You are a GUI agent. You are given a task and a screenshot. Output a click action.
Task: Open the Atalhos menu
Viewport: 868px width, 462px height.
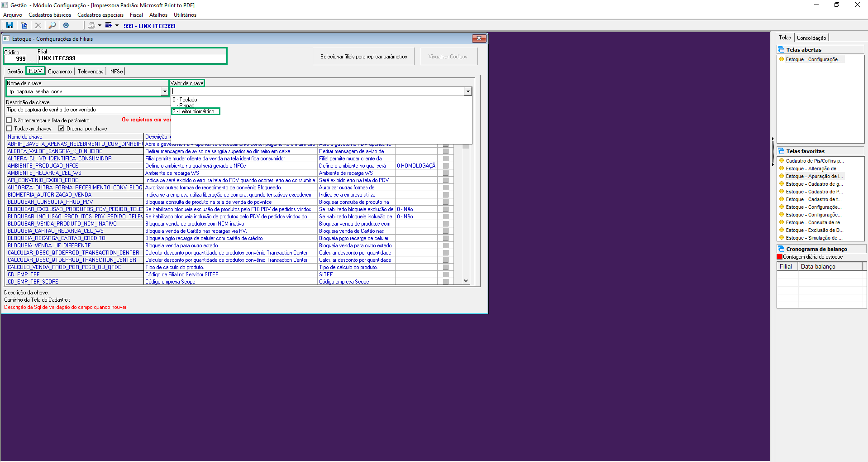coord(158,15)
